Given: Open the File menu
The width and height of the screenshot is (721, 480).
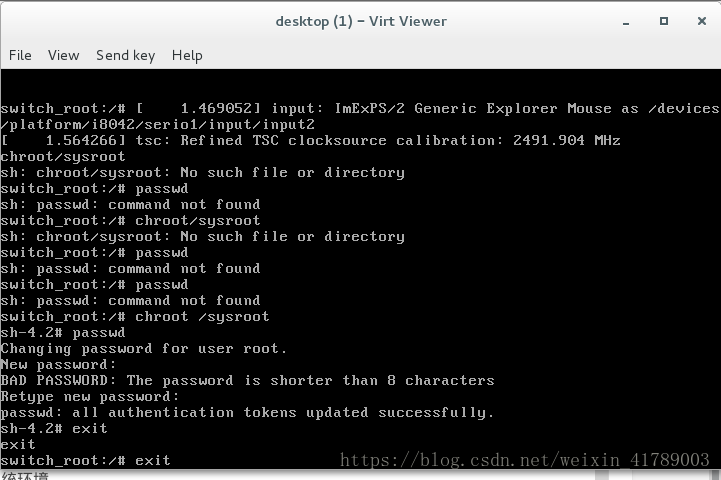Looking at the screenshot, I should 20,55.
